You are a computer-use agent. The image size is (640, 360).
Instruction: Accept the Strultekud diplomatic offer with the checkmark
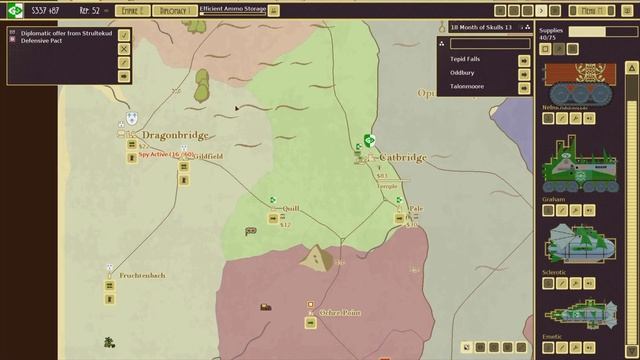click(x=124, y=35)
